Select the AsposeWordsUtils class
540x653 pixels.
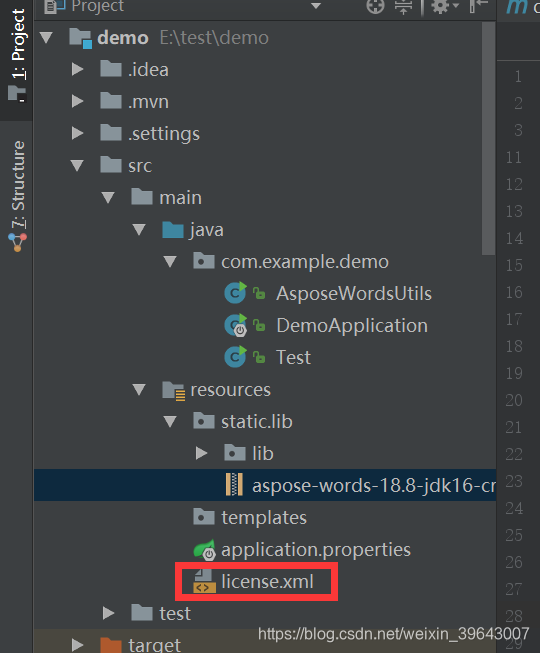coord(354,293)
